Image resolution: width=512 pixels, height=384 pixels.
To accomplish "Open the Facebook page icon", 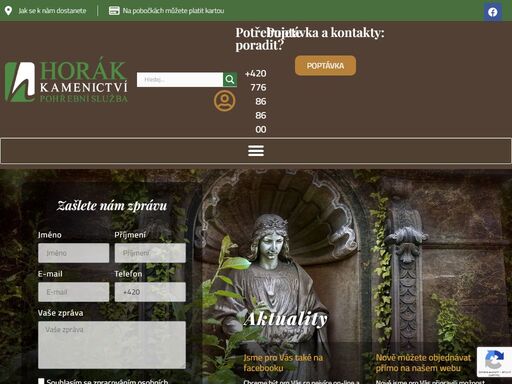I will pos(493,12).
